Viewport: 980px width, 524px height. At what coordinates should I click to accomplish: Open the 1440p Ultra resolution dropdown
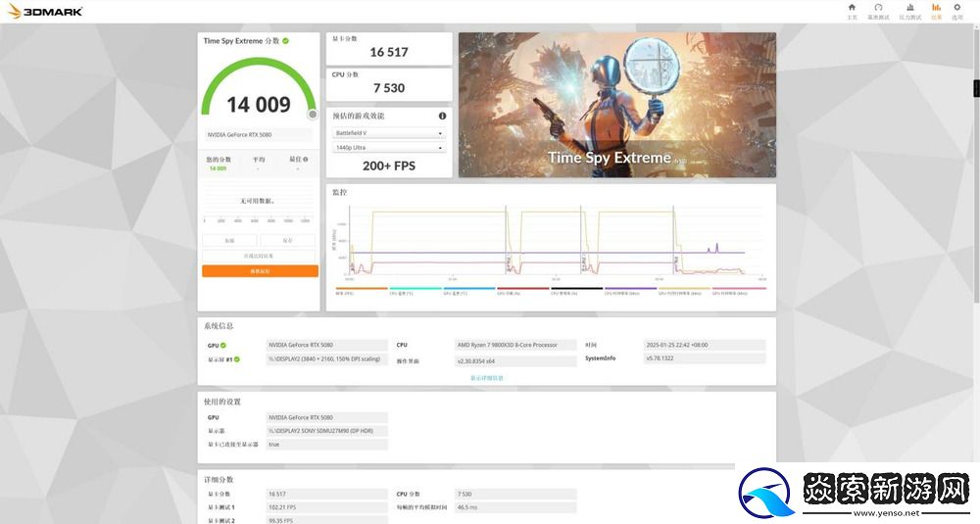coord(389,148)
